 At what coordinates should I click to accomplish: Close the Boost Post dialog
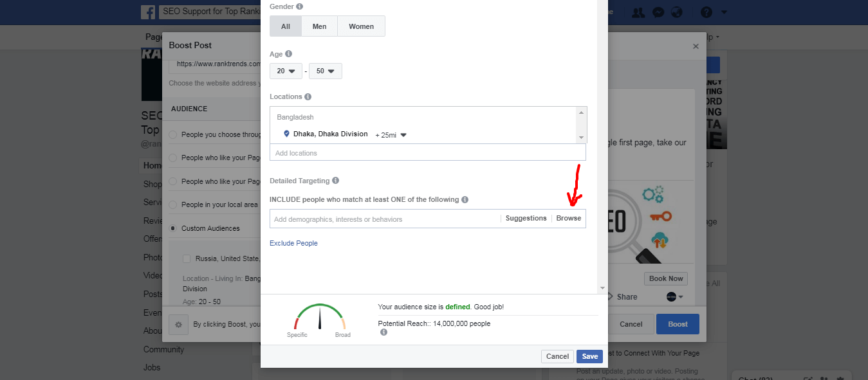click(696, 46)
